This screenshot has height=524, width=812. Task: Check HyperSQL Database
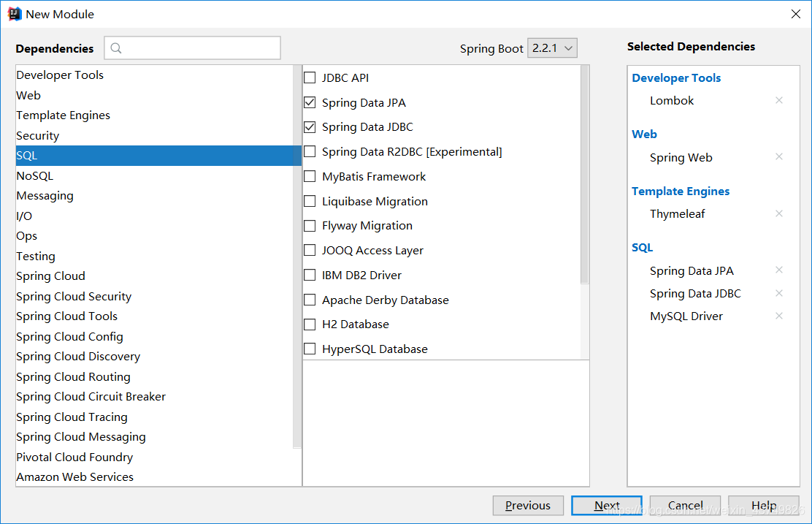(310, 349)
